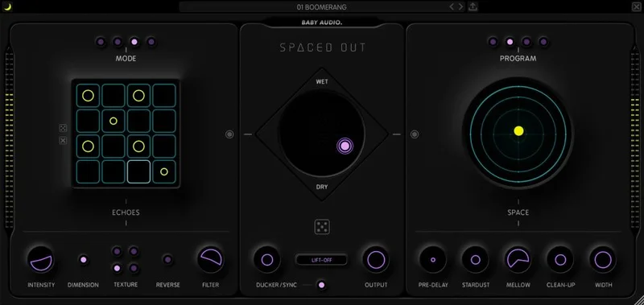The height and width of the screenshot is (305, 644).
Task: Toggle the SYNC dot switch
Action: coord(321,285)
